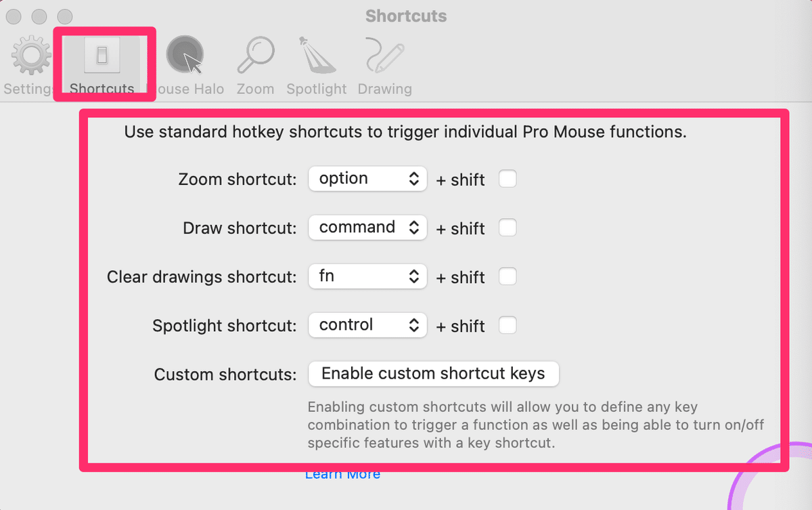
Task: Open the Settings gear icon pane
Action: point(31,55)
